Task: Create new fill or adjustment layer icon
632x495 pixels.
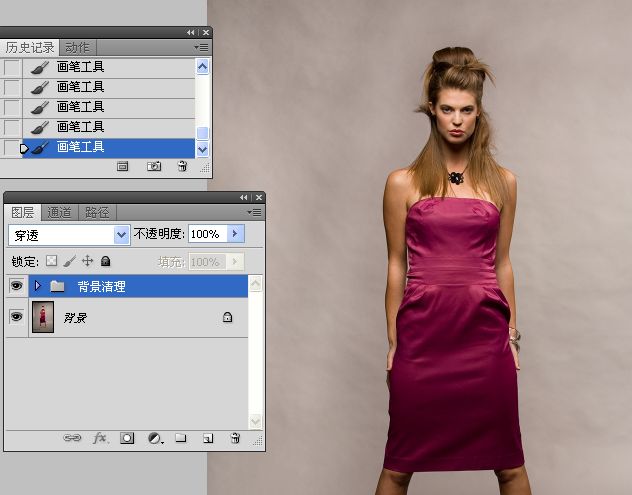Action: pyautogui.click(x=155, y=438)
